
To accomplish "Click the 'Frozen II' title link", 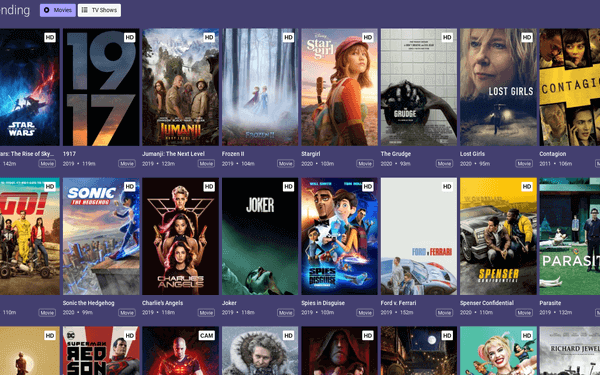I will [x=233, y=154].
